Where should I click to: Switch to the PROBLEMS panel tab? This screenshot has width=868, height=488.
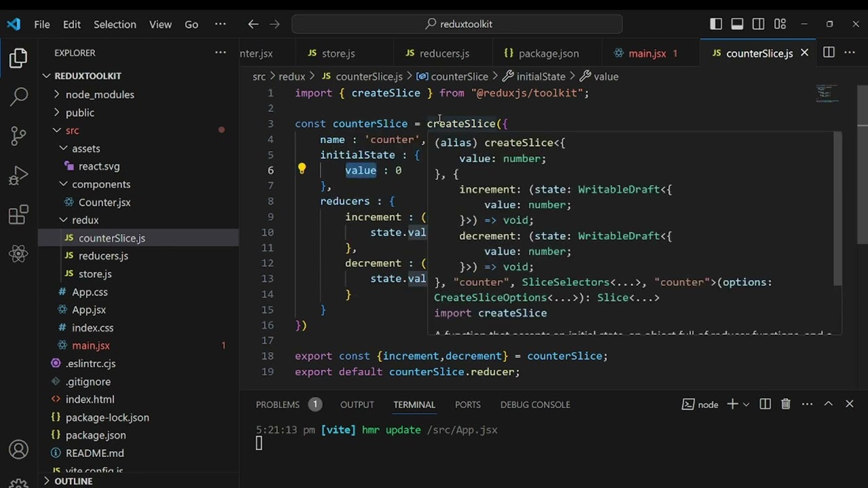click(277, 404)
